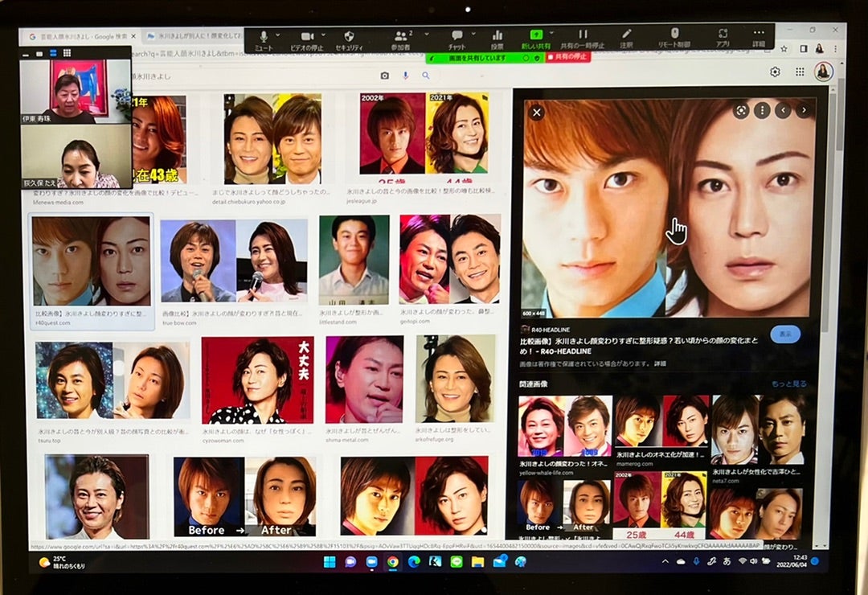Launch the 投票 (Polls) feature in Zoom

pos(498,35)
